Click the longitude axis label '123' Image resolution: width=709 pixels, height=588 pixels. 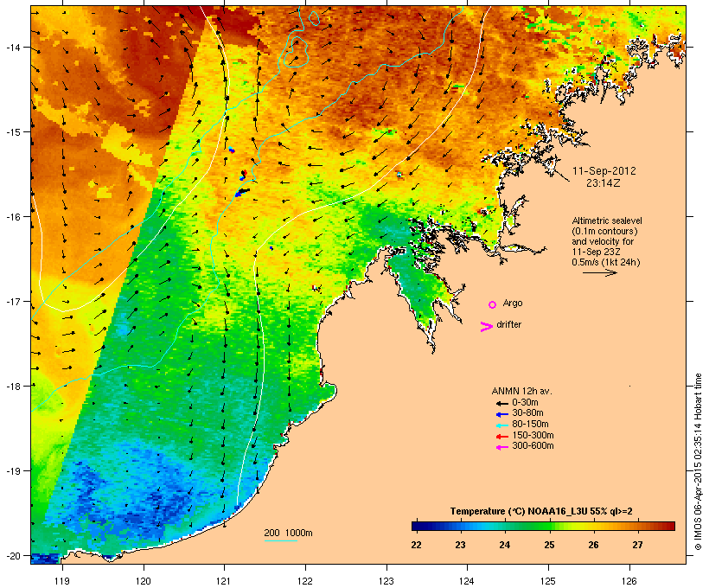pos(386,581)
